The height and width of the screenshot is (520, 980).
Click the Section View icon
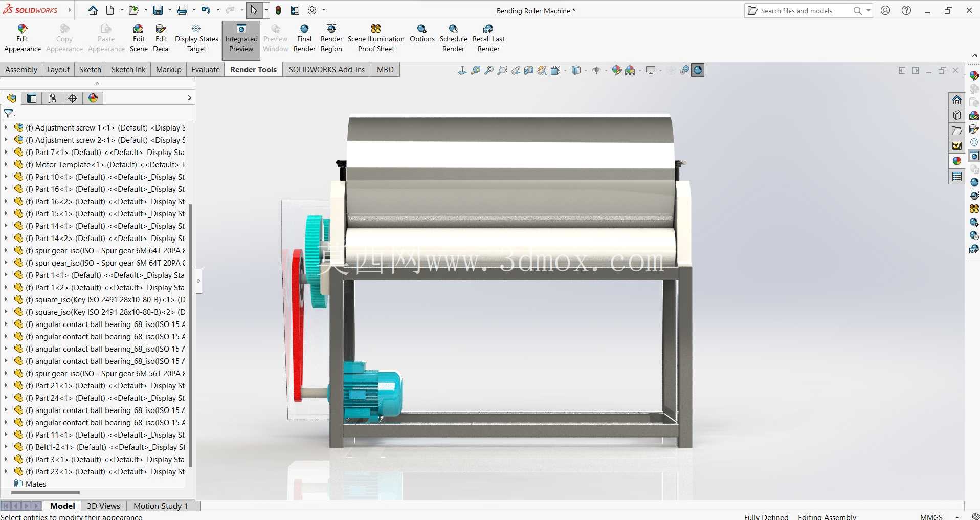pos(529,70)
